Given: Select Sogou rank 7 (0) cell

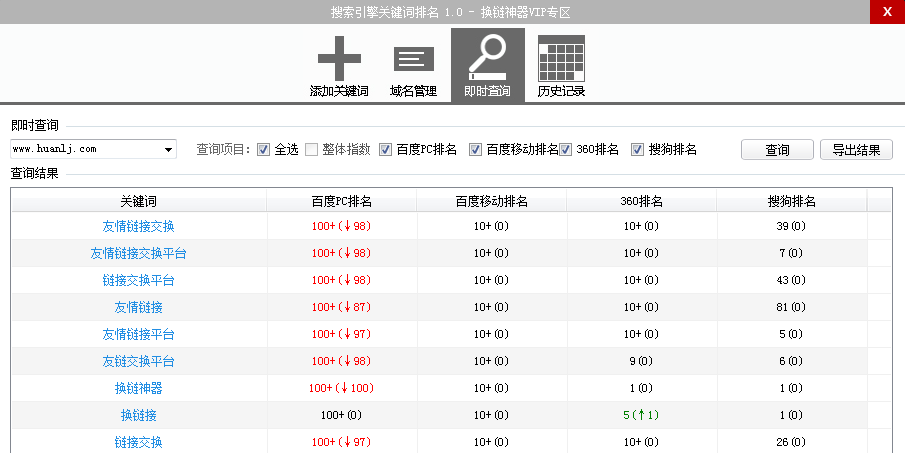Looking at the screenshot, I should point(791,253).
